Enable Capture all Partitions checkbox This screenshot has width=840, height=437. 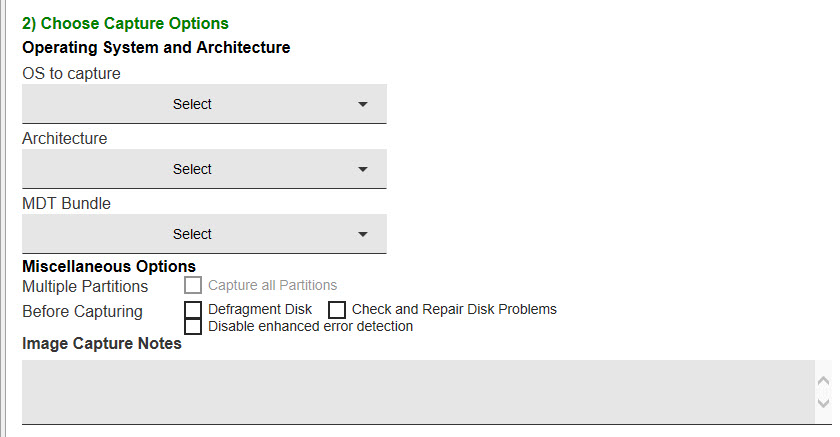pos(193,286)
